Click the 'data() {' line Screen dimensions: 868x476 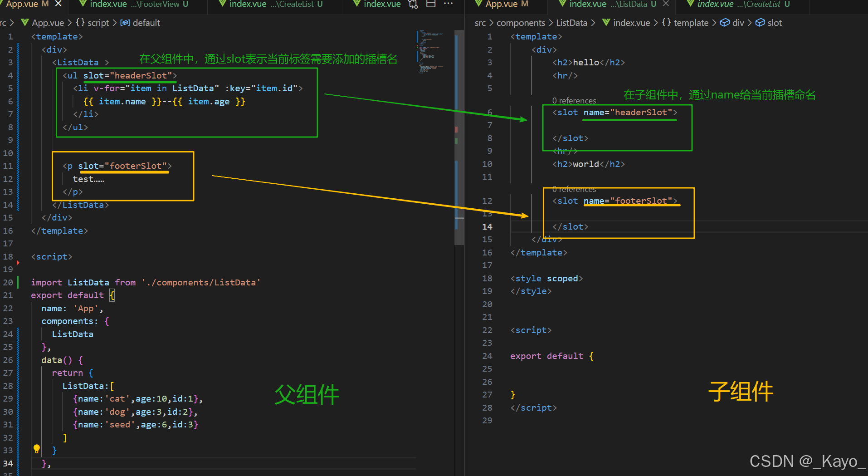click(x=62, y=360)
